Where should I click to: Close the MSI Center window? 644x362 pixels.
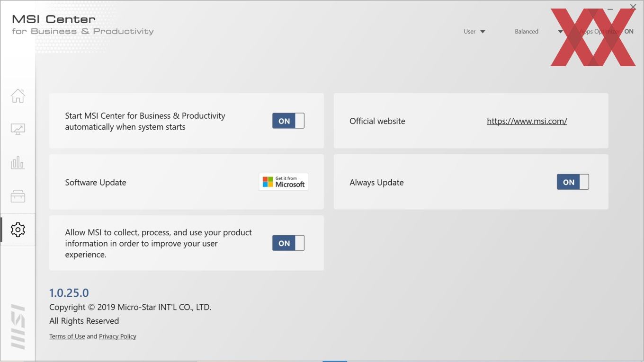(633, 7)
